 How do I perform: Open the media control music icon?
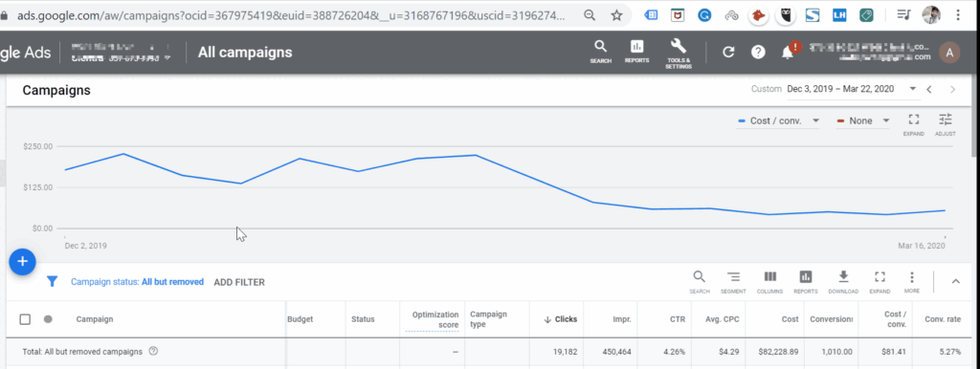[903, 15]
